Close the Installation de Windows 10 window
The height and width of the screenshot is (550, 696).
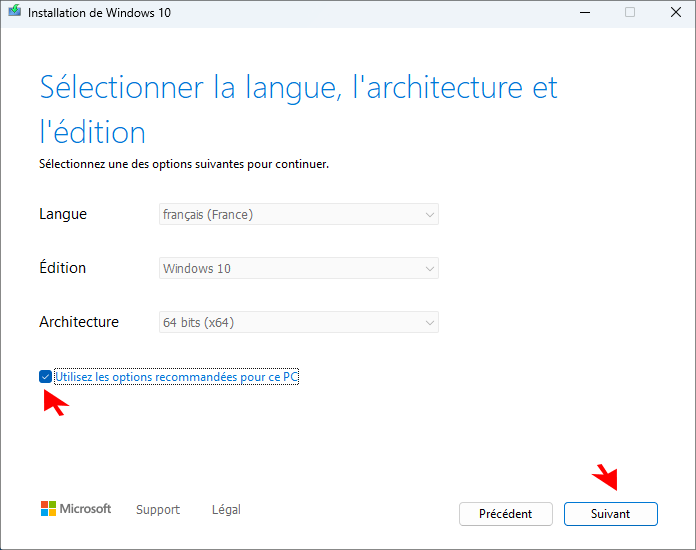[x=676, y=12]
